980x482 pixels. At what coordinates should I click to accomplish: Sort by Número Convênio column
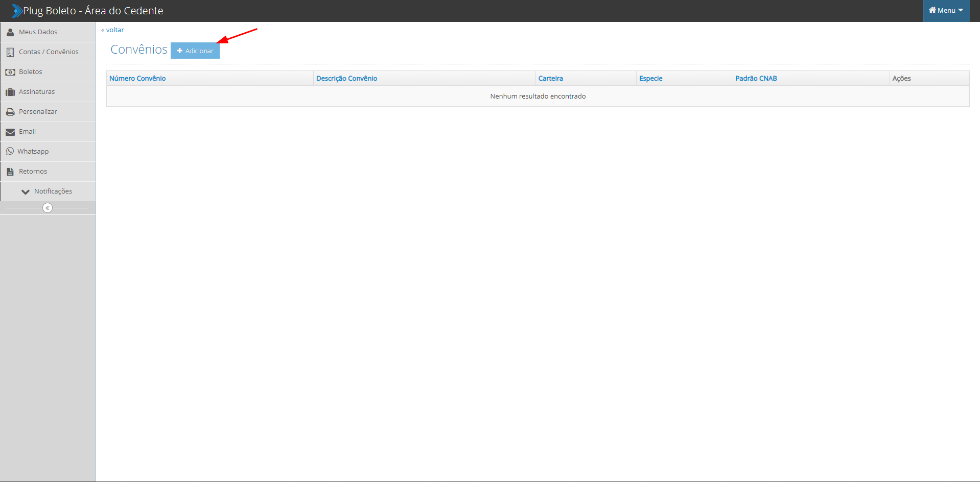pyautogui.click(x=137, y=78)
